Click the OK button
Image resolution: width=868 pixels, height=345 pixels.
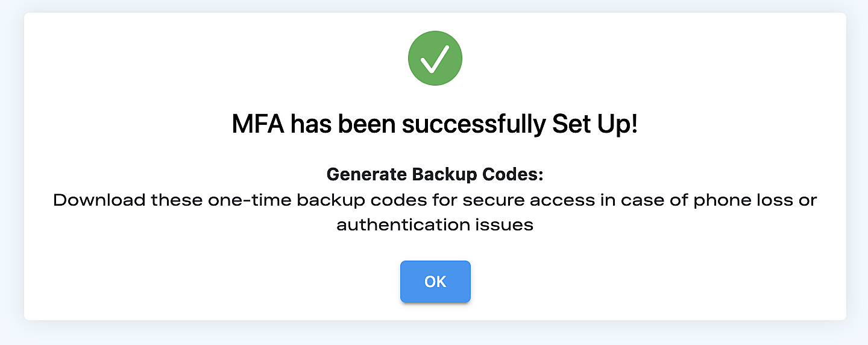[x=435, y=282]
